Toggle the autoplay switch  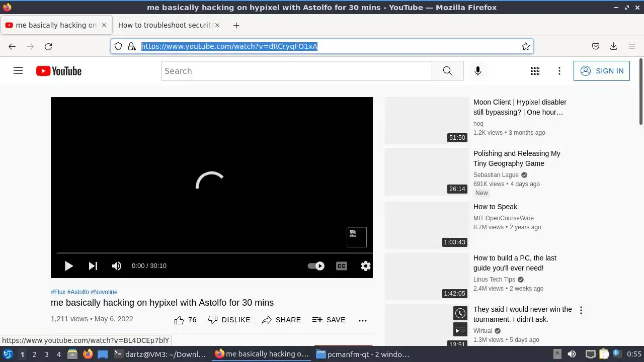pos(316,266)
